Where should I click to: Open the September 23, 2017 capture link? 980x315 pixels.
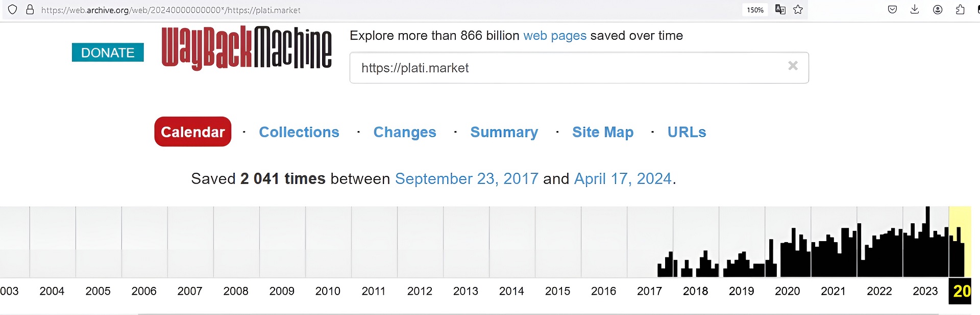pos(467,179)
